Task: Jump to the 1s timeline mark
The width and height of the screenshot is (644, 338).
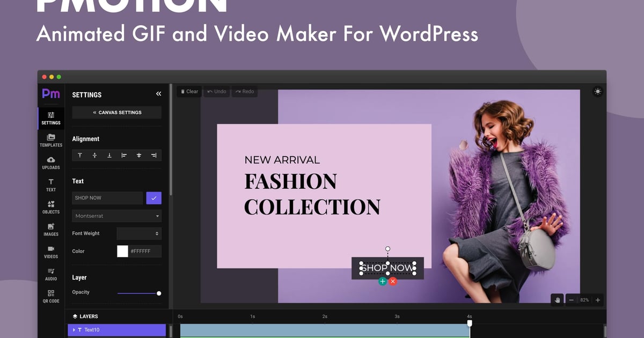Action: tap(252, 317)
